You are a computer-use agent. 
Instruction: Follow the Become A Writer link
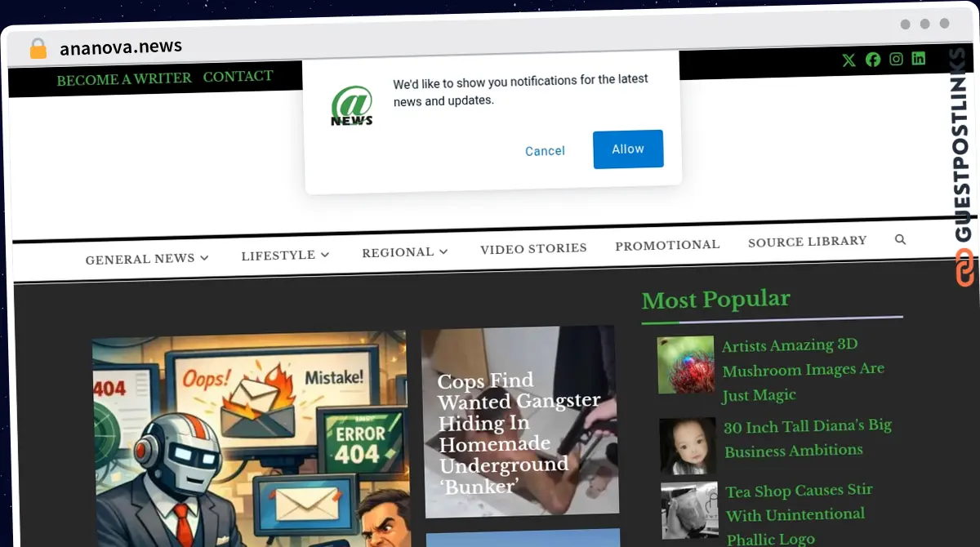point(124,79)
